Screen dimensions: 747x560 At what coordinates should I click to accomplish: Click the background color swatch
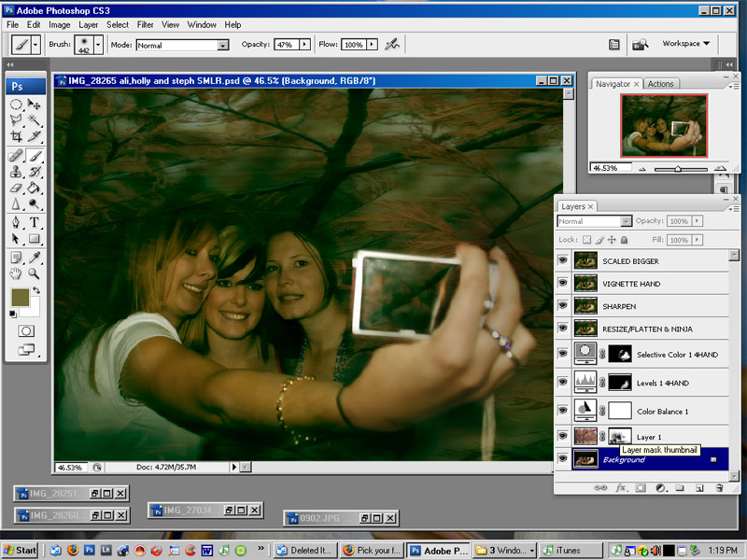(32, 309)
